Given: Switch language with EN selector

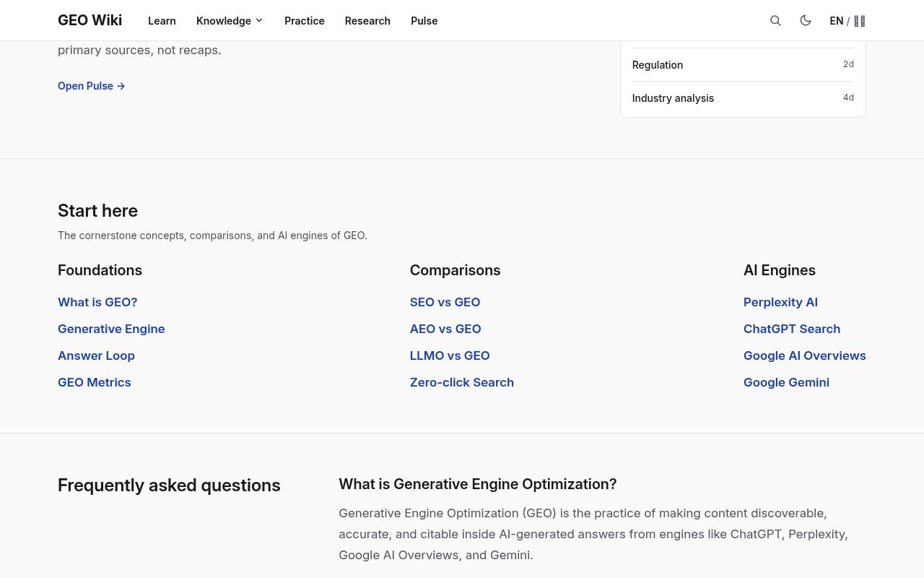Looking at the screenshot, I should [x=847, y=21].
